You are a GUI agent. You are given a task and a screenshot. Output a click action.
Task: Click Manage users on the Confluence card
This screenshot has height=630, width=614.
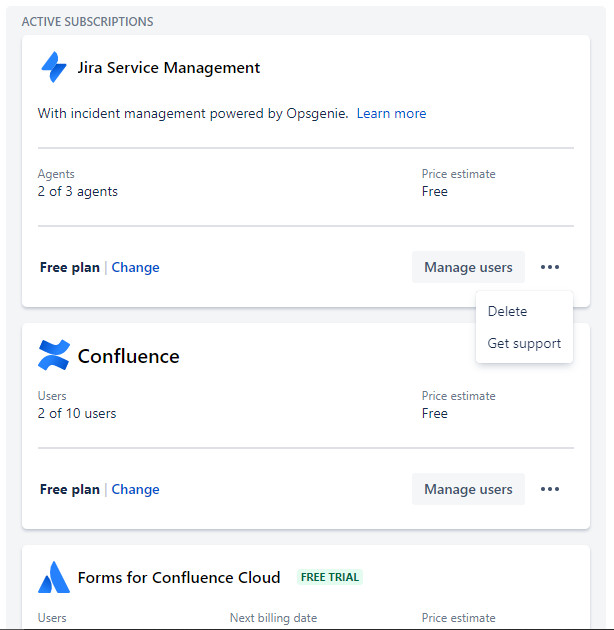point(468,489)
